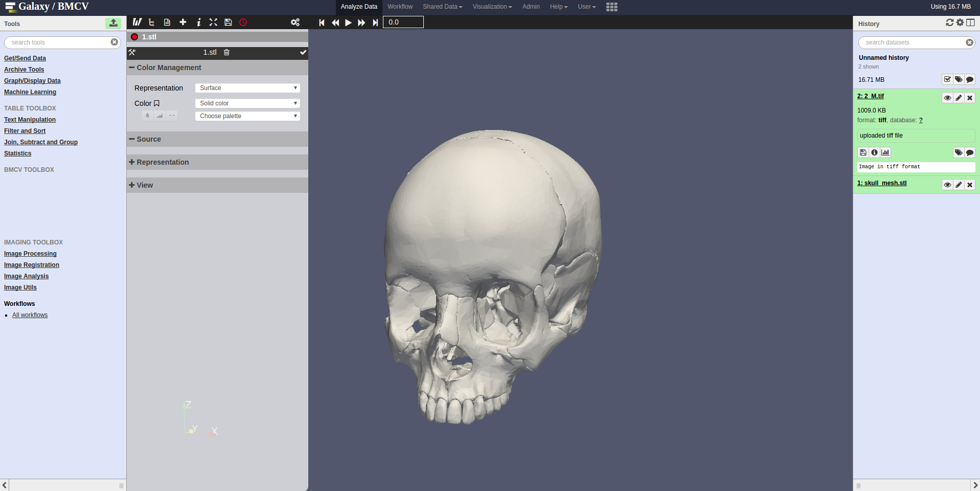Hide skull_mesh.stl using its eye toggle

pyautogui.click(x=947, y=185)
